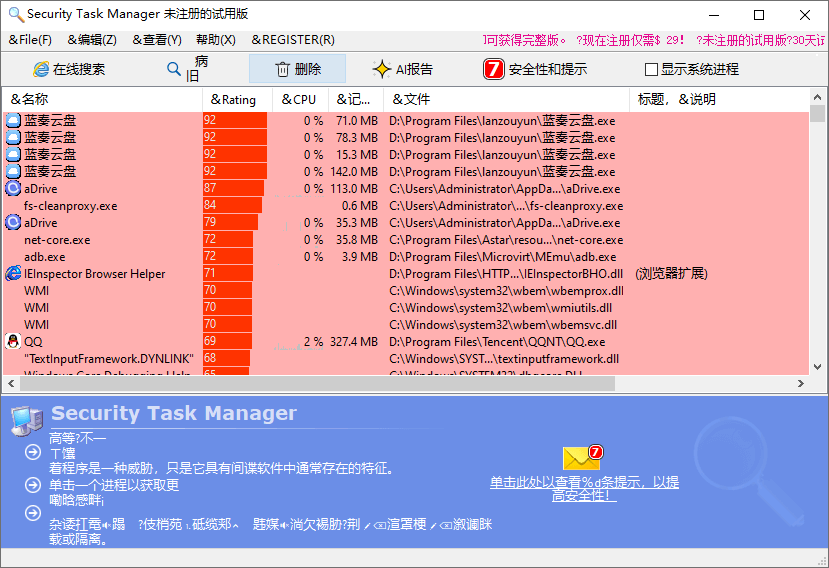The image size is (829, 568).
Task: Select the fs-cleanproxy.exe process row
Action: (x=406, y=206)
